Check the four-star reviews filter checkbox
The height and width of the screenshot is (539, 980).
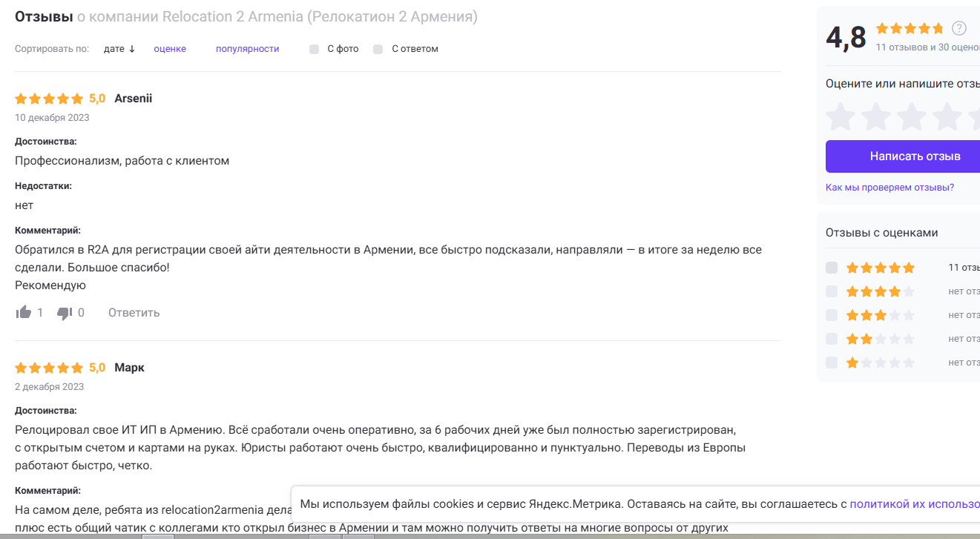[832, 291]
